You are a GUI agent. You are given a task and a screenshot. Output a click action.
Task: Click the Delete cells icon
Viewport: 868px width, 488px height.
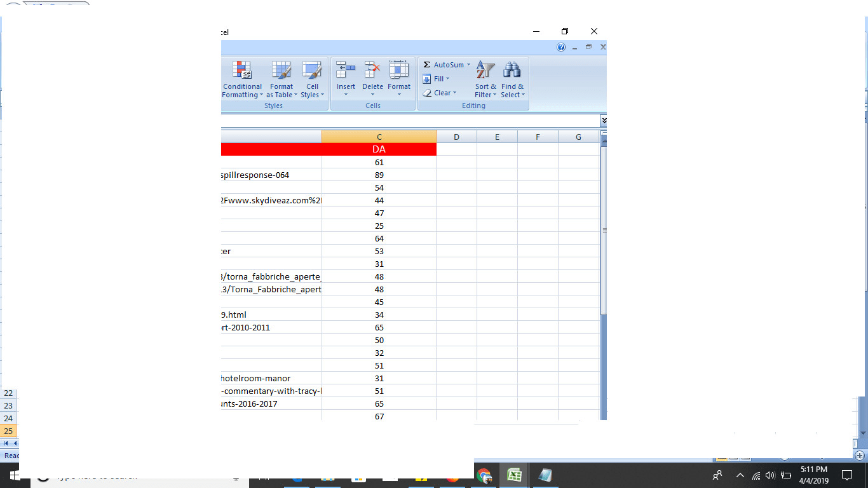point(372,70)
